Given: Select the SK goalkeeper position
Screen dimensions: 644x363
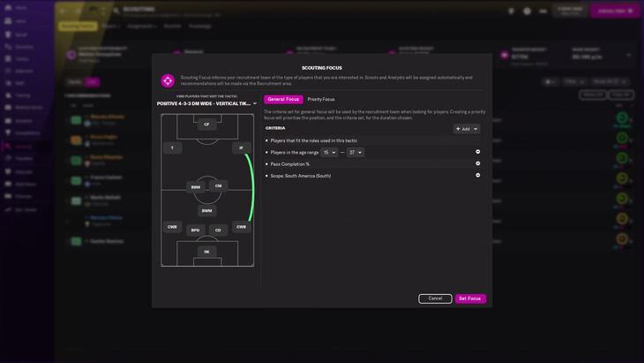Looking at the screenshot, I should coord(206,252).
